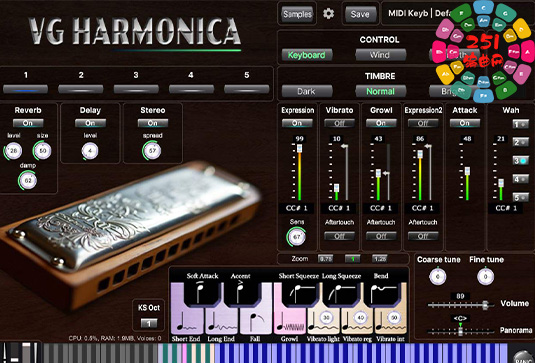This screenshot has height=363, width=535.
Task: Click the Reverb damp knob
Action: click(x=28, y=180)
